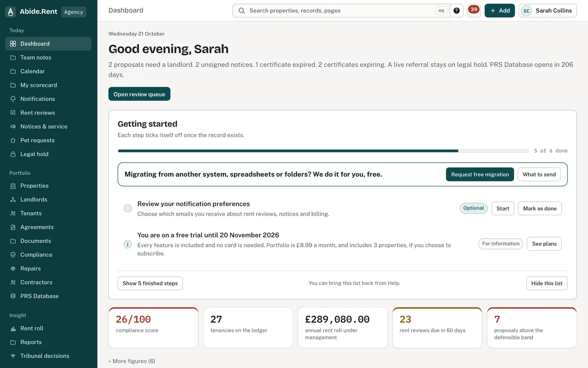Click the getting started progress bar
The width and height of the screenshot is (588, 368).
[x=323, y=151]
